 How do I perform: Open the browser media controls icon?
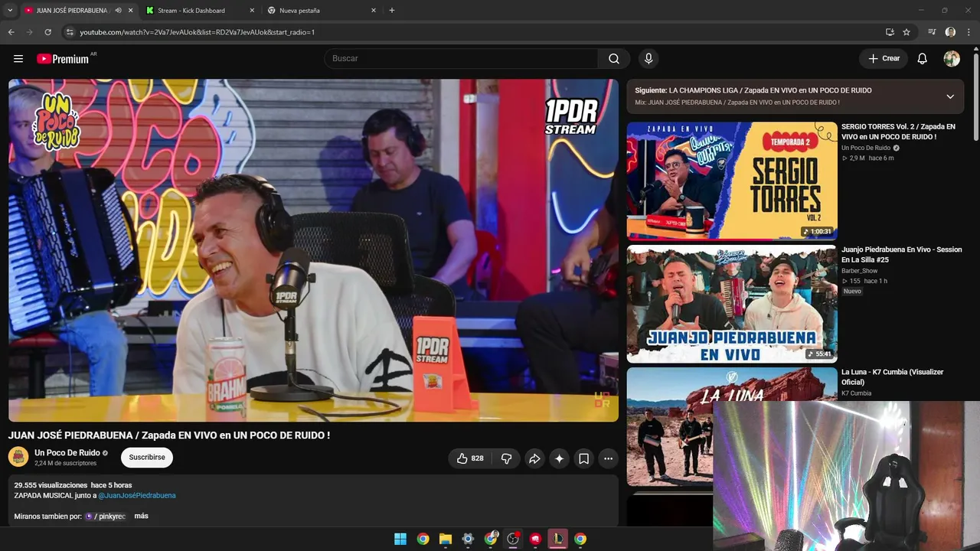click(932, 32)
